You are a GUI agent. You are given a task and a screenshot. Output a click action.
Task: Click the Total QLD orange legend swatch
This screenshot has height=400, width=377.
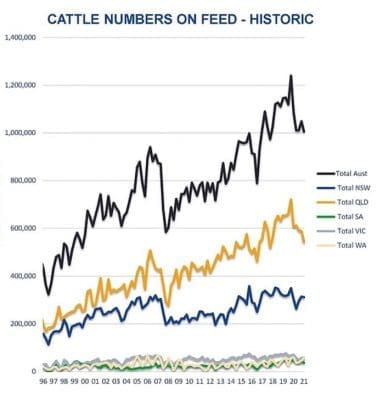[x=325, y=202]
